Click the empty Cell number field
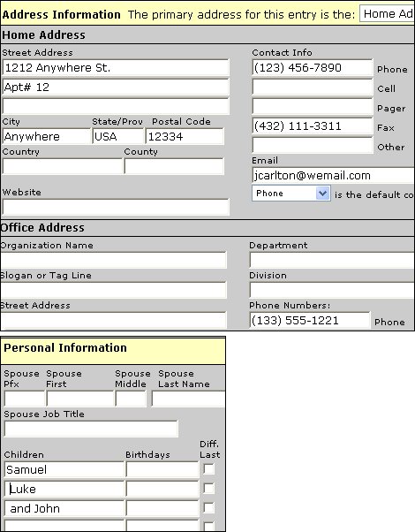Image resolution: width=415 pixels, height=532 pixels. (313, 87)
